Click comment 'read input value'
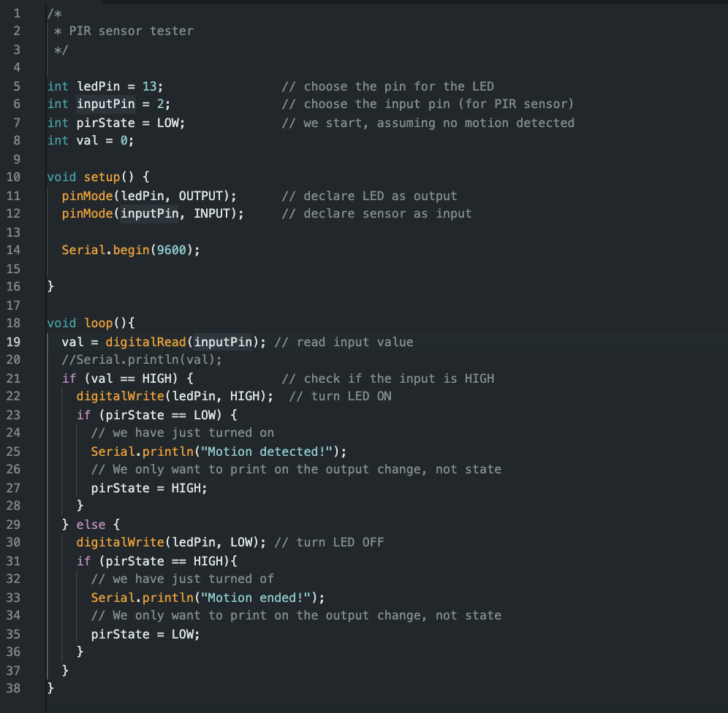 tap(354, 343)
